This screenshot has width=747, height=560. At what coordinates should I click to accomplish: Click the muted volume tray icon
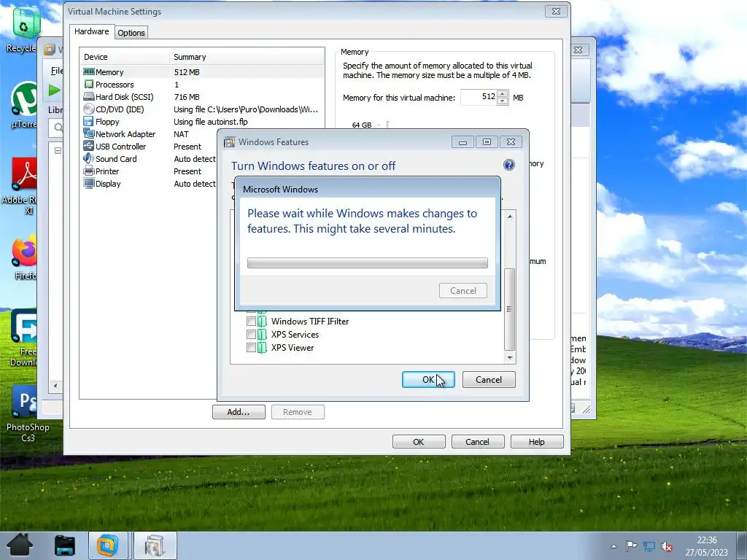click(667, 546)
